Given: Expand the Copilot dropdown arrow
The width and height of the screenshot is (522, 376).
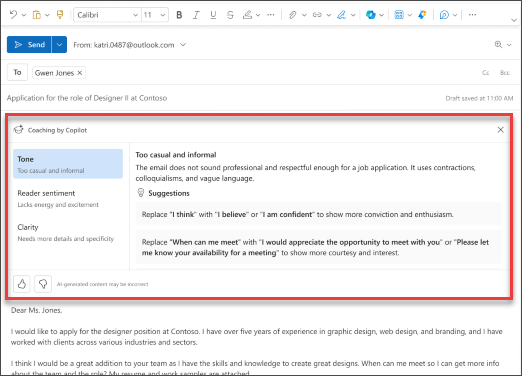Looking at the screenshot, I should tap(382, 15).
